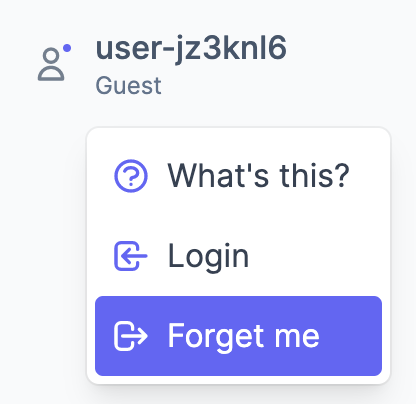Click the highlighted Forget me button
Viewport: 416px width, 404px height.
(x=238, y=336)
